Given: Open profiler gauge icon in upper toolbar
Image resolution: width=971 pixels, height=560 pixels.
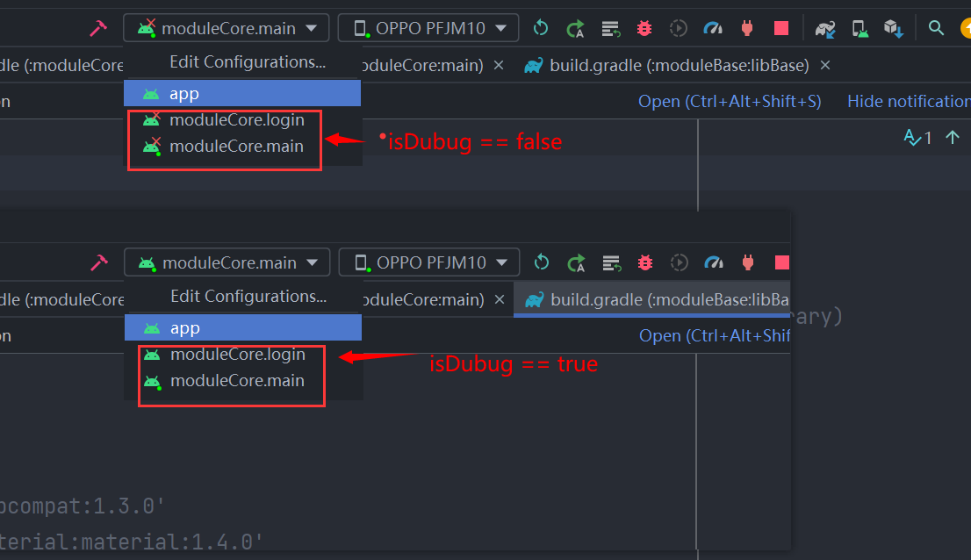Looking at the screenshot, I should pyautogui.click(x=714, y=28).
